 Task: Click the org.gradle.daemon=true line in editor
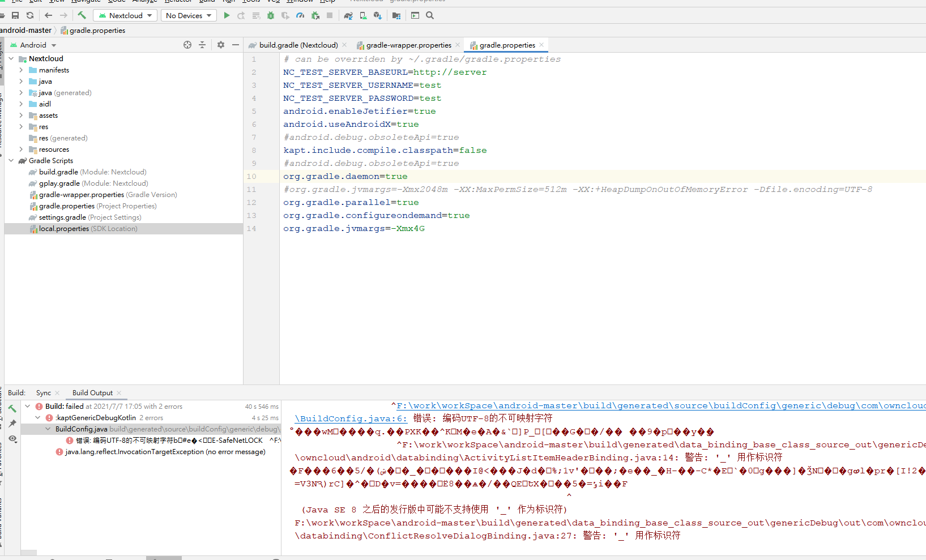click(x=345, y=177)
